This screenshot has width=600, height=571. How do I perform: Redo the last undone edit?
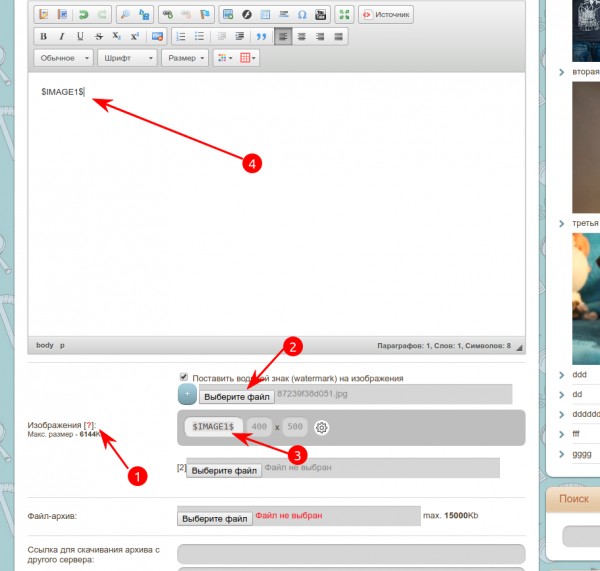point(102,15)
